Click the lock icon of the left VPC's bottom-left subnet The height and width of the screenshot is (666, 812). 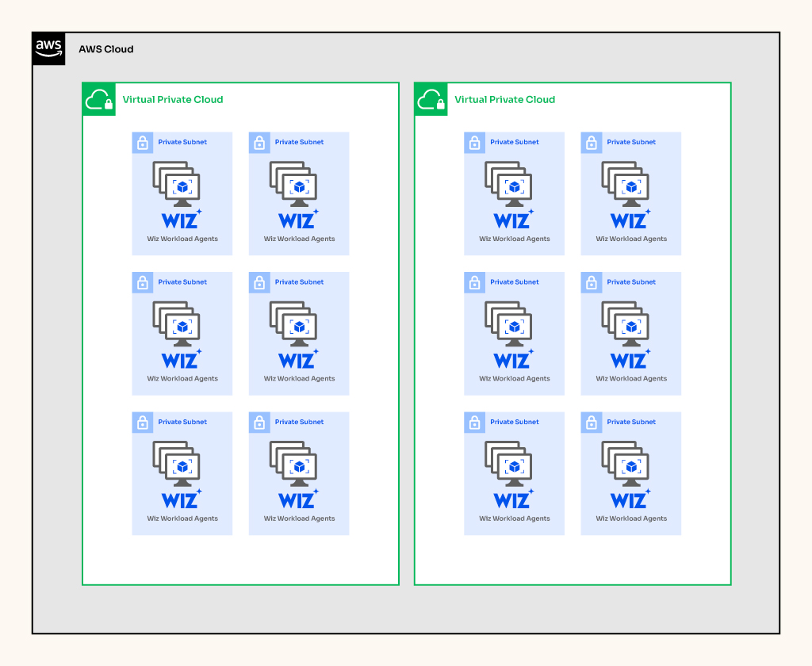click(143, 422)
